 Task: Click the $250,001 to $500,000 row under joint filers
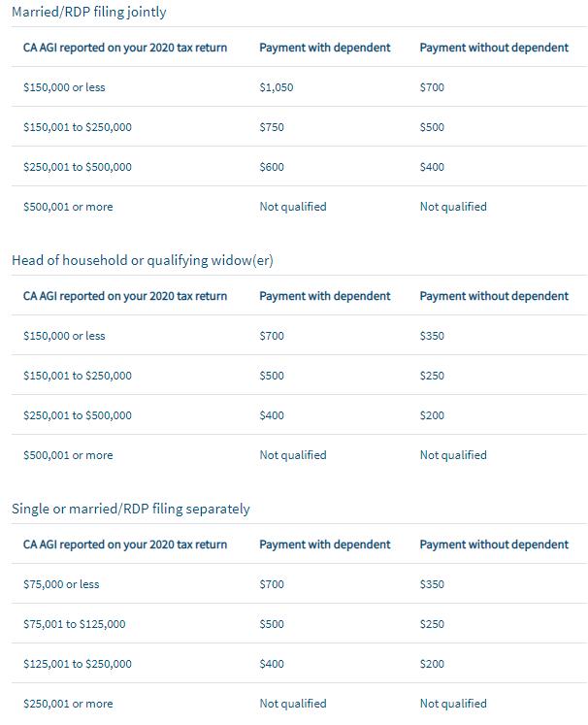(78, 167)
